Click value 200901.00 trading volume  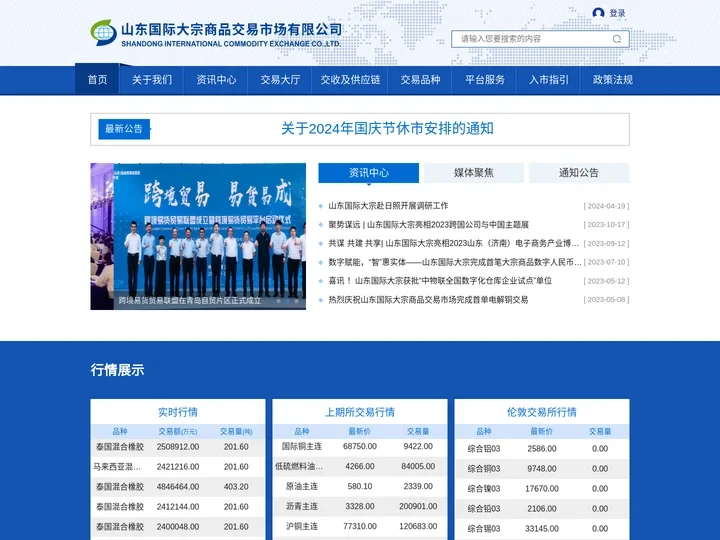point(418,506)
